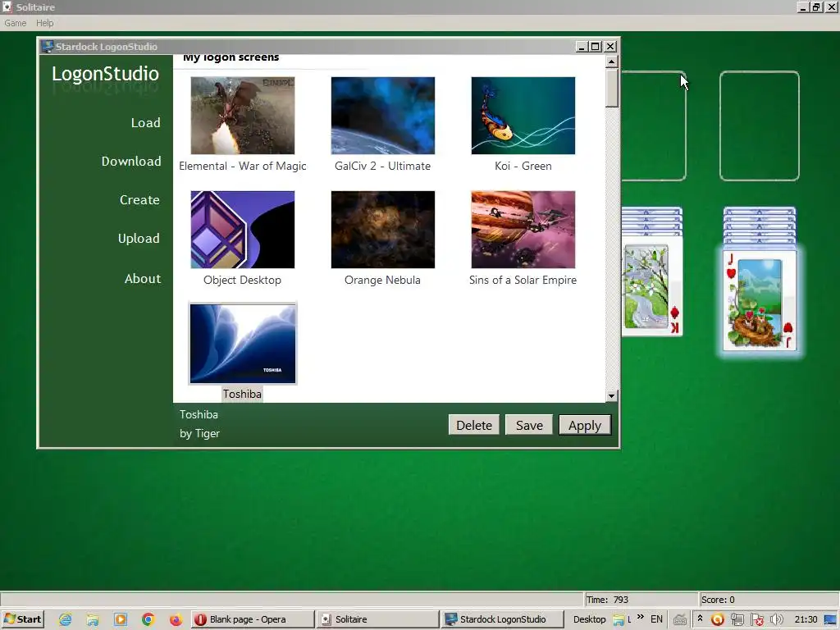Apply the selected logon screen
The width and height of the screenshot is (840, 630).
coord(585,426)
